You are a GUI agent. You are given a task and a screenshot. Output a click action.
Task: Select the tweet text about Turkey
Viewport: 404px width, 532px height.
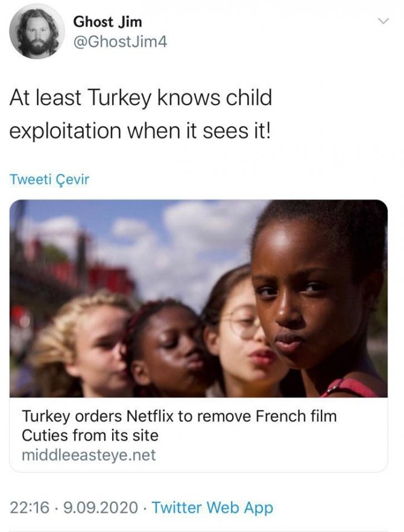[140, 114]
